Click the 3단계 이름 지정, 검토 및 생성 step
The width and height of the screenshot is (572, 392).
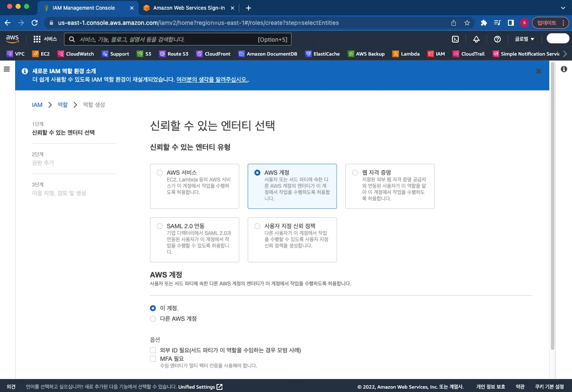click(x=59, y=189)
